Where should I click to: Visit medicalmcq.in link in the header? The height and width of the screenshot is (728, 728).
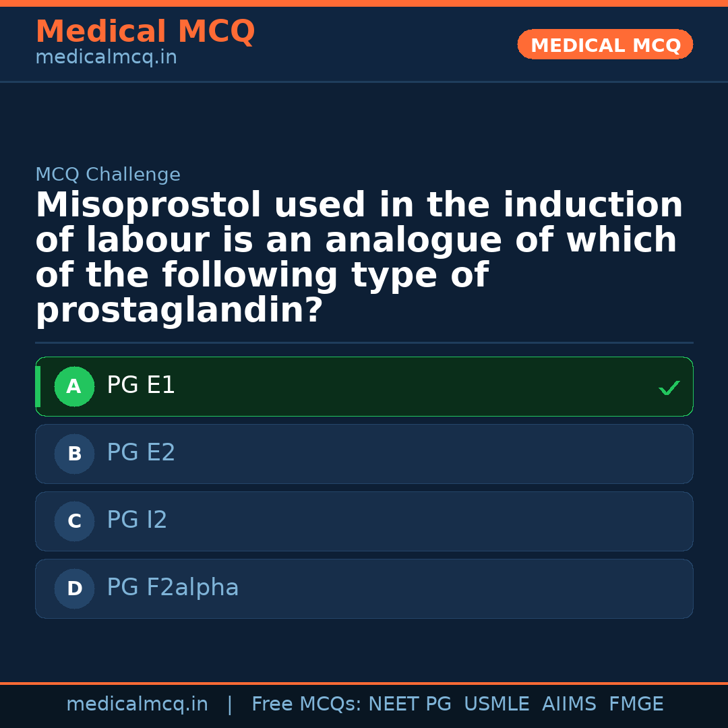[106, 57]
